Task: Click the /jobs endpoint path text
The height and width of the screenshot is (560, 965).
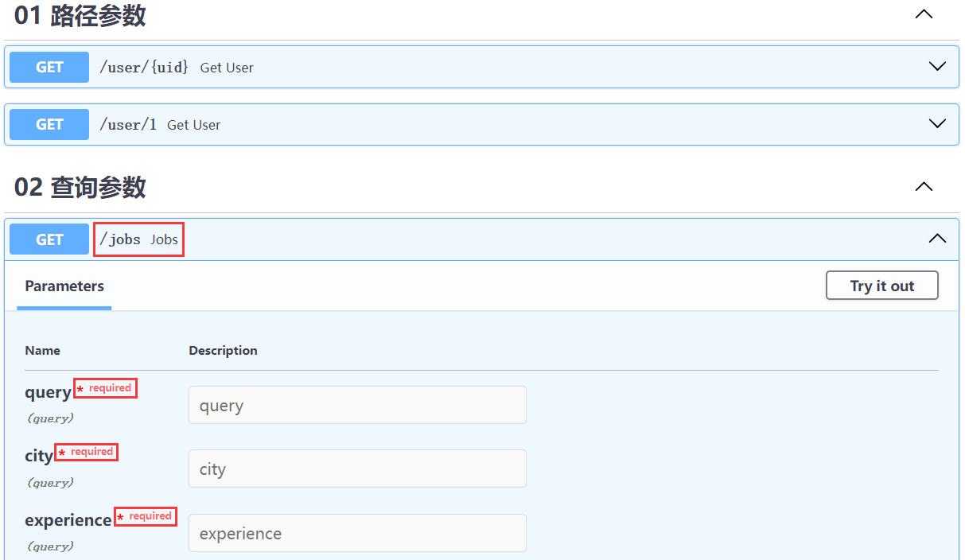Action: 120,239
